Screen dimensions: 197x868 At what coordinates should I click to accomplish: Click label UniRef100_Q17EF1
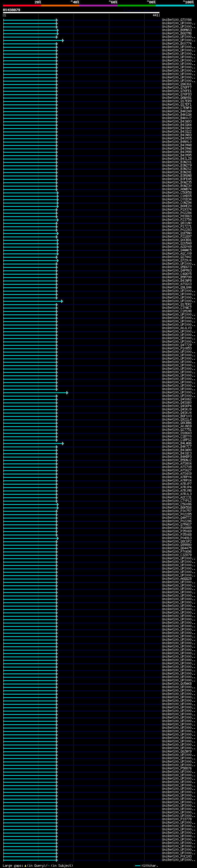click(x=177, y=104)
